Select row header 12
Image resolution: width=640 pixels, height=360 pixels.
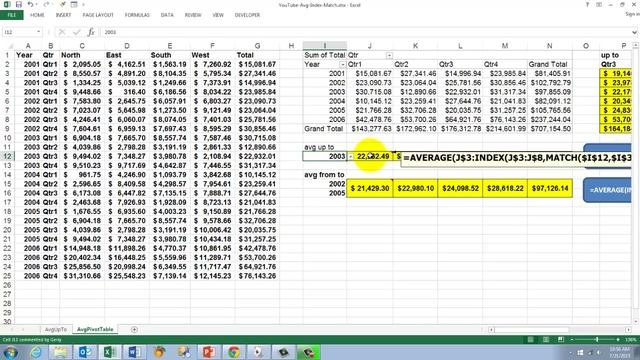click(7, 156)
